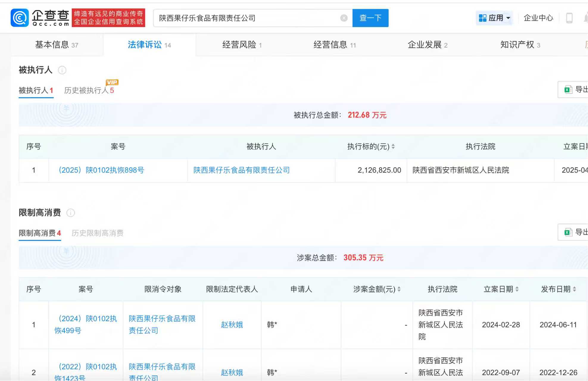This screenshot has height=381, width=588.
Task: Click the info icon next to 限制高消费 heading
Action: 71,213
